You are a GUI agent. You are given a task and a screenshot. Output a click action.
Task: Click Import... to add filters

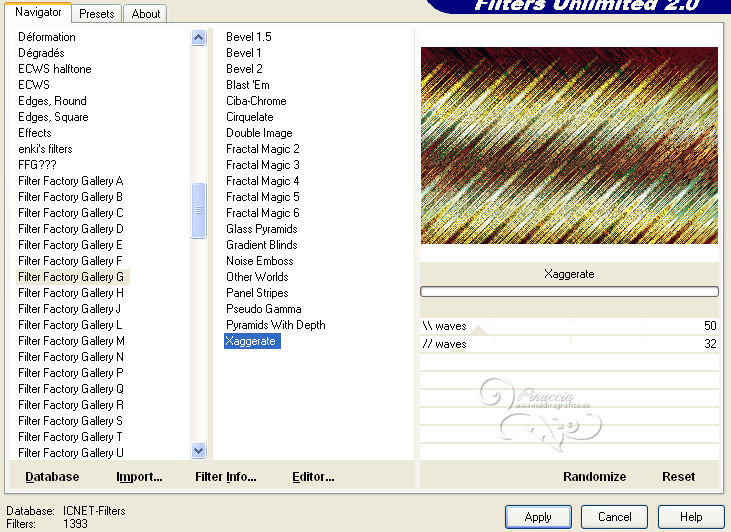[139, 477]
